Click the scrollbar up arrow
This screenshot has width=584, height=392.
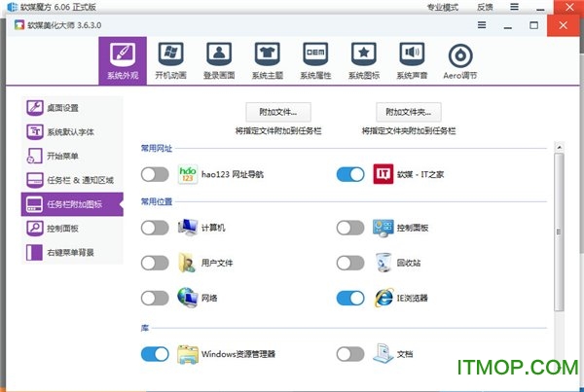tap(559, 148)
